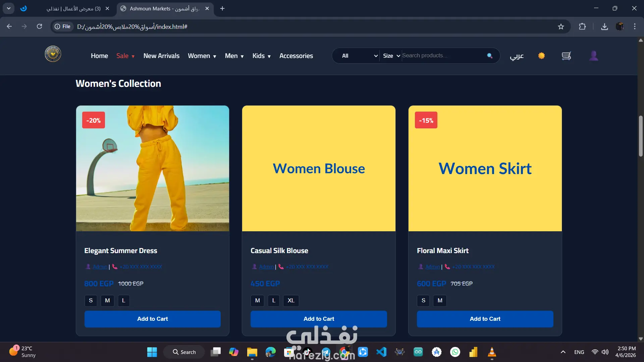Click the magnifier search icon
This screenshot has width=644, height=362.
490,56
